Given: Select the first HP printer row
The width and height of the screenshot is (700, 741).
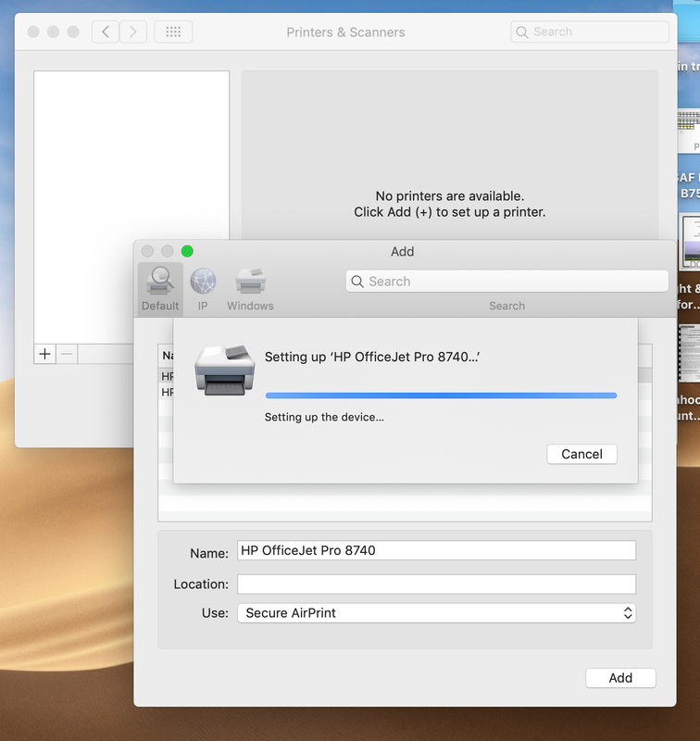Looking at the screenshot, I should pyautogui.click(x=167, y=377).
